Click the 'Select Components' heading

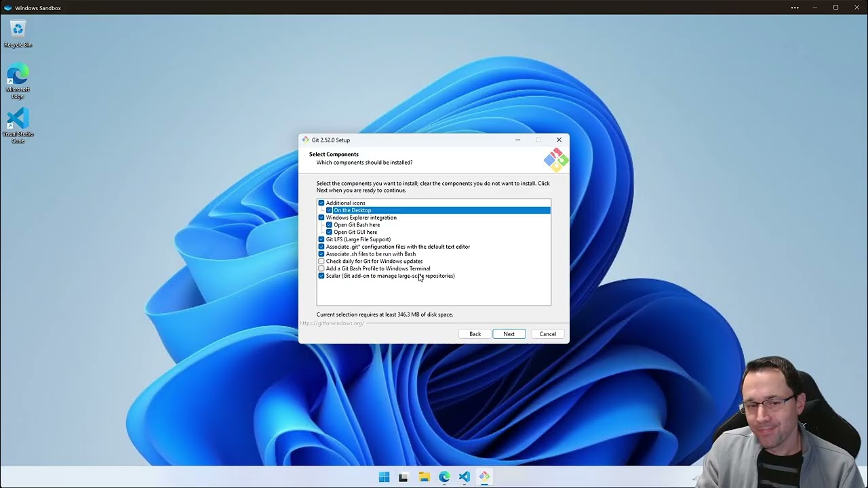[x=334, y=155]
